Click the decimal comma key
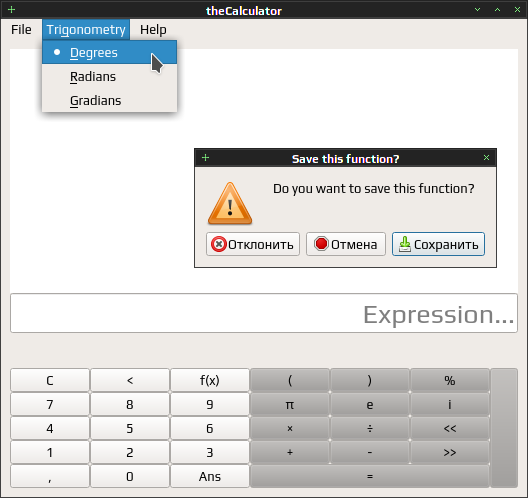Image resolution: width=528 pixels, height=498 pixels. [50, 476]
